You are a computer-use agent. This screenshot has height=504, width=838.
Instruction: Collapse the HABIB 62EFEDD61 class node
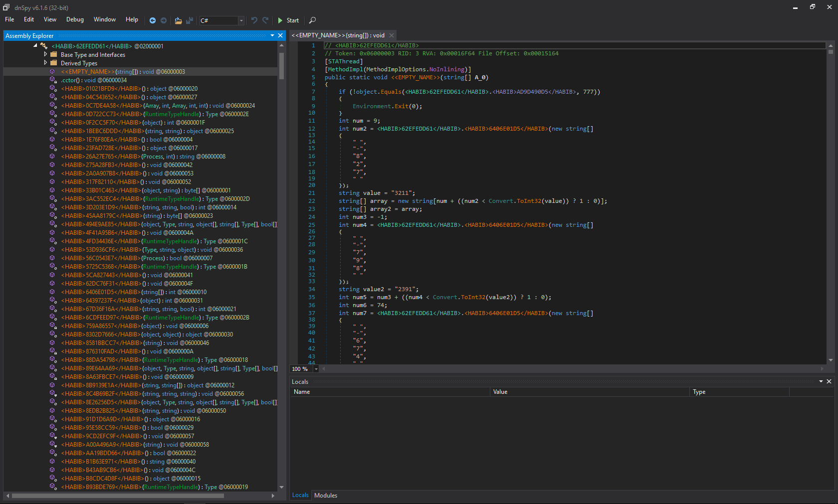pos(35,46)
